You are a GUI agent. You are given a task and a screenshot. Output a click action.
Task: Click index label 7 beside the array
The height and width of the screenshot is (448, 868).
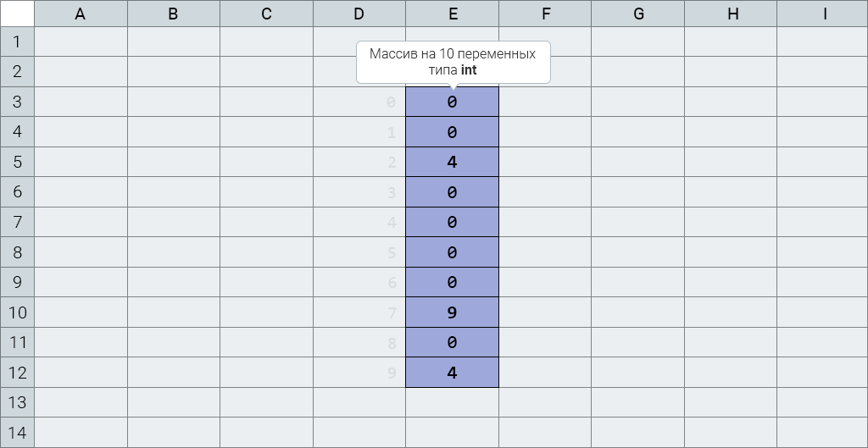tap(392, 313)
